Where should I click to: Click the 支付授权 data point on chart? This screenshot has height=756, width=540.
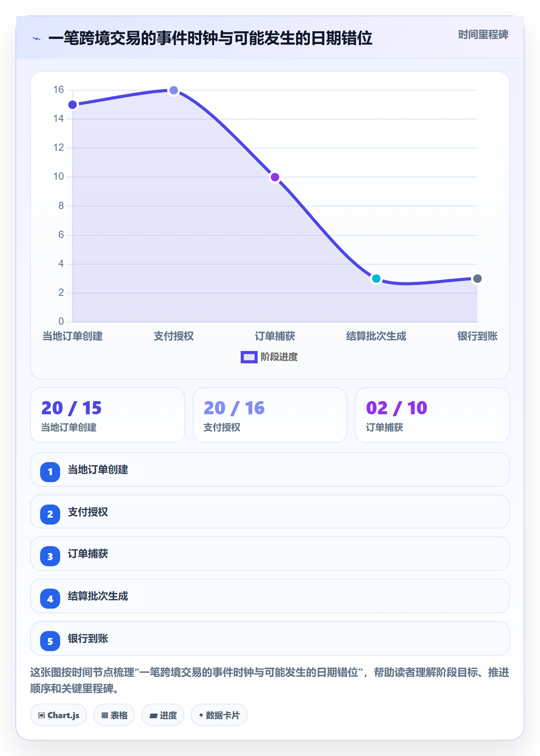click(x=174, y=90)
